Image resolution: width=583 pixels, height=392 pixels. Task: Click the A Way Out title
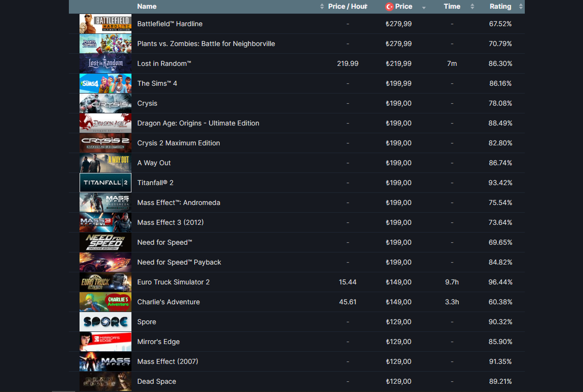tap(154, 163)
